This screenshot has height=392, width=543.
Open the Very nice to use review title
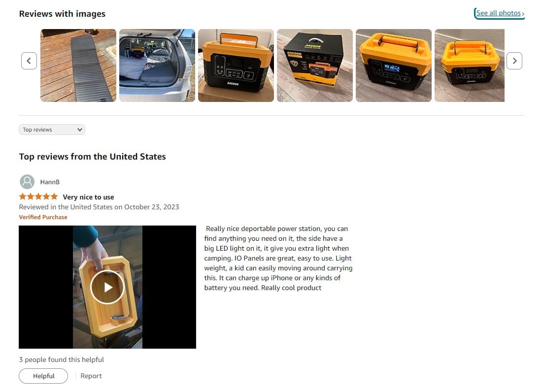pos(88,197)
